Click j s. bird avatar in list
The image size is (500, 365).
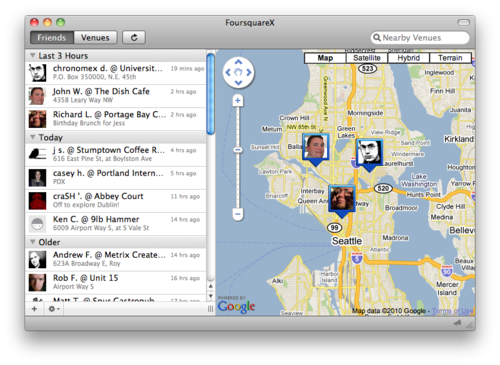click(37, 154)
